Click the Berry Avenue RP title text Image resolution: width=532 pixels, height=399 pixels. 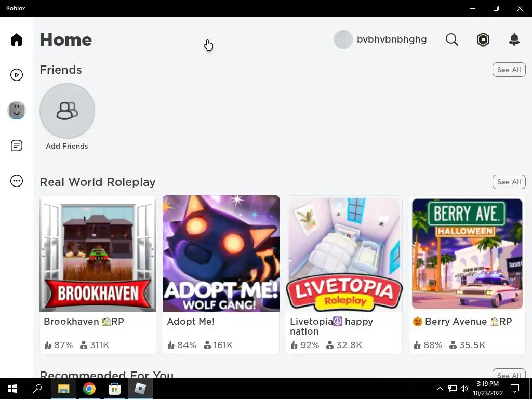click(462, 321)
